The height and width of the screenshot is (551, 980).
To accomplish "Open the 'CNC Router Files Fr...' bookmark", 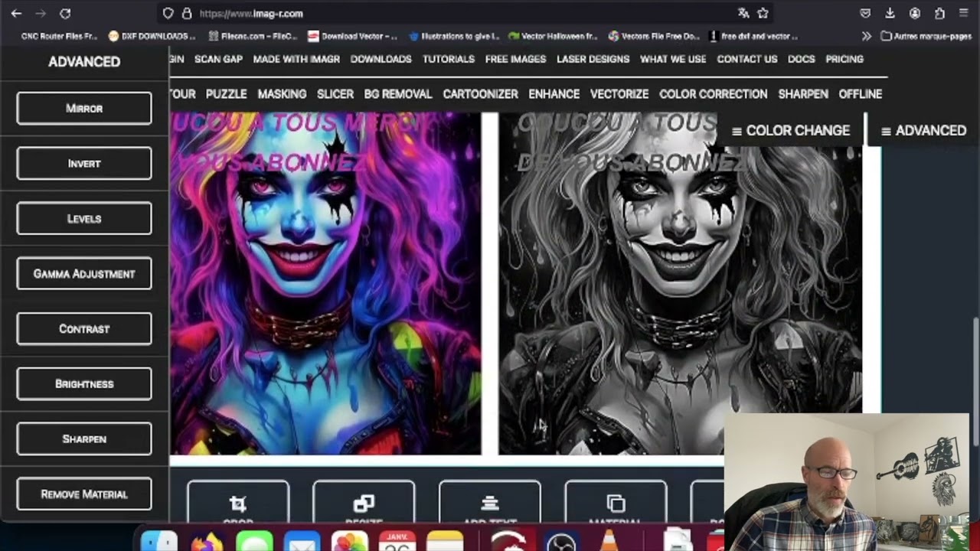I will (59, 36).
